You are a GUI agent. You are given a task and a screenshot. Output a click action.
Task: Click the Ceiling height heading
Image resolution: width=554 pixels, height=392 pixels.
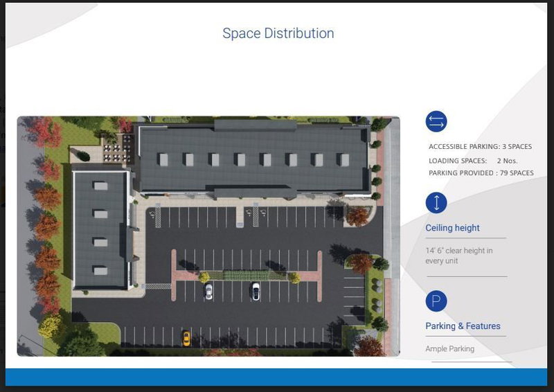(452, 228)
